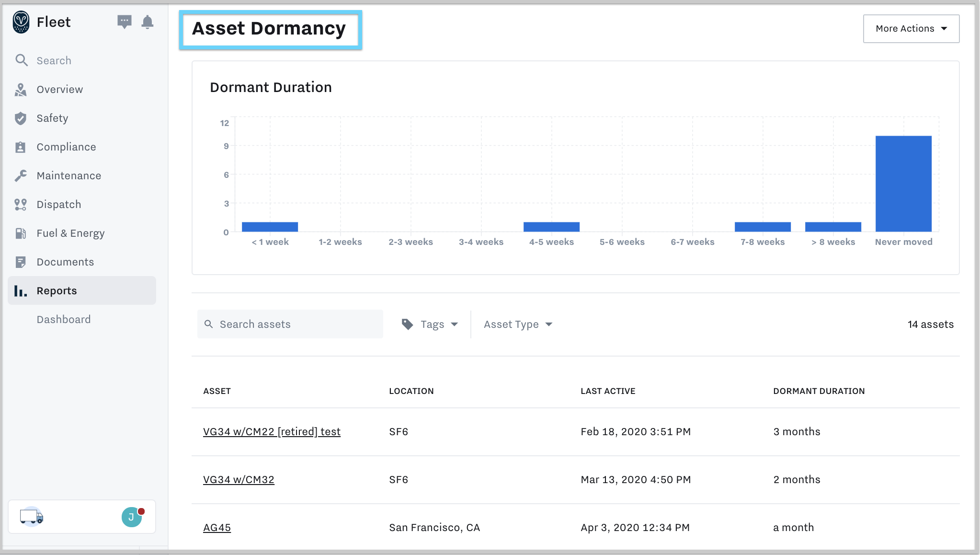Click the tag icon beside Tags
Image resolution: width=980 pixels, height=555 pixels.
[408, 324]
